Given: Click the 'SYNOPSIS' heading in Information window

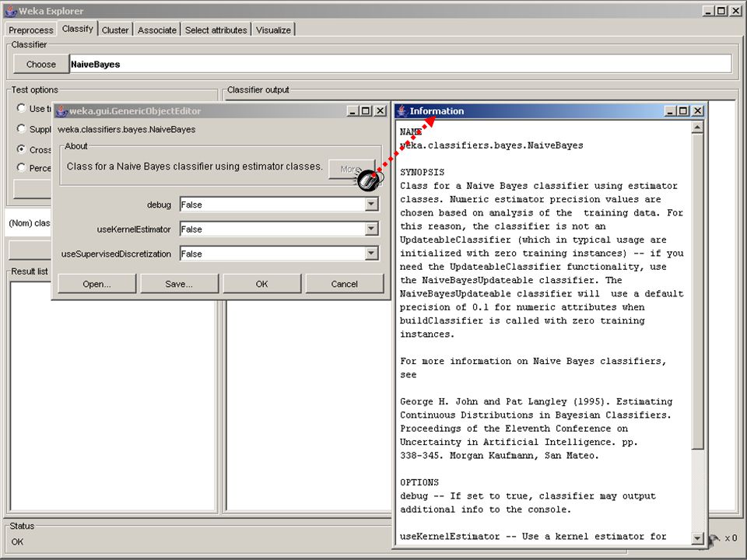Looking at the screenshot, I should [422, 172].
